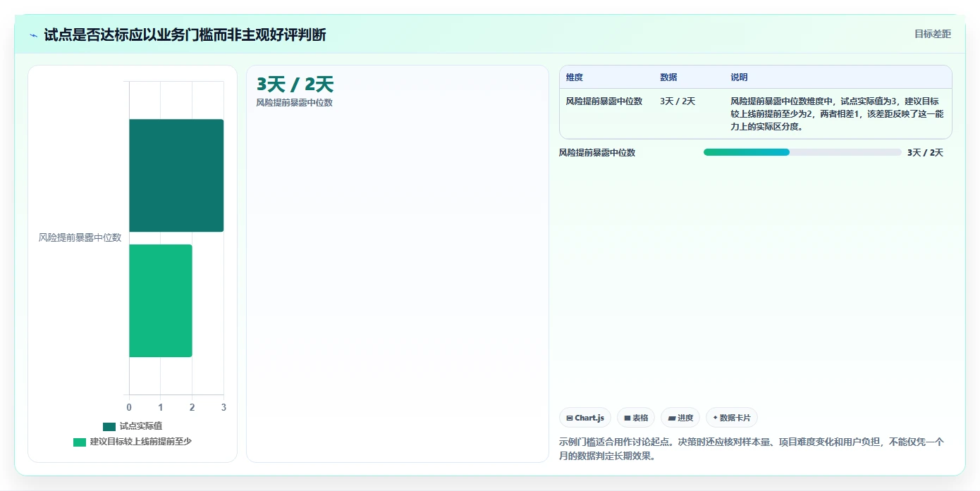
Task: Click the 风险提前暴露中位数 progress bar
Action: (802, 152)
